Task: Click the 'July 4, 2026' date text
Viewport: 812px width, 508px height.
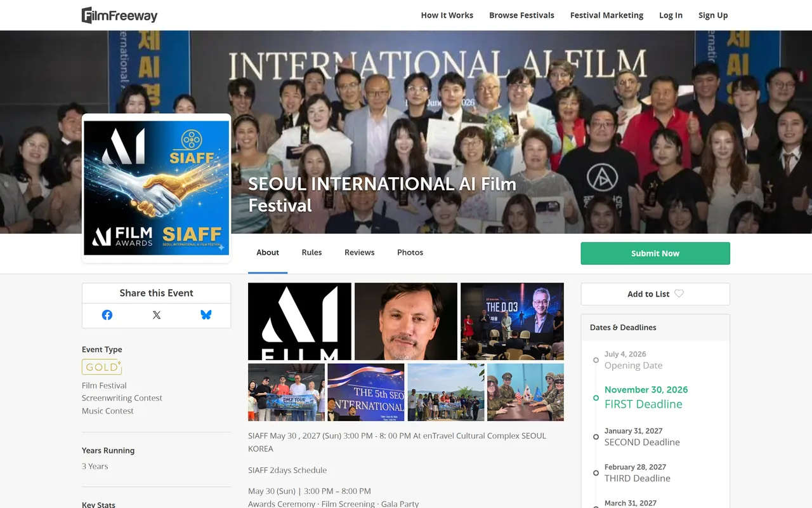Action: 625,354
